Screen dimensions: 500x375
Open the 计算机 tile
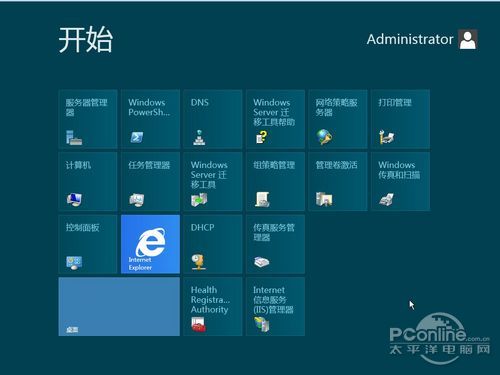[88, 181]
